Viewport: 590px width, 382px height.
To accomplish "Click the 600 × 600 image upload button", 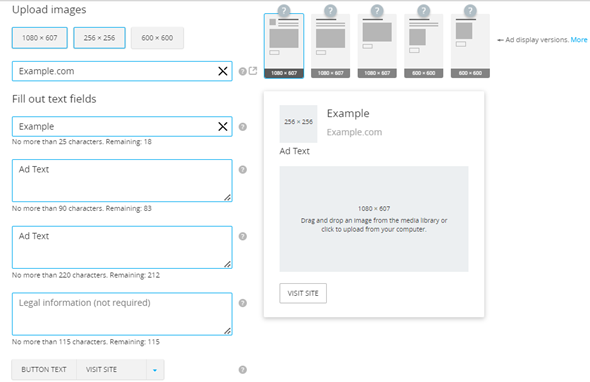I will pyautogui.click(x=157, y=38).
